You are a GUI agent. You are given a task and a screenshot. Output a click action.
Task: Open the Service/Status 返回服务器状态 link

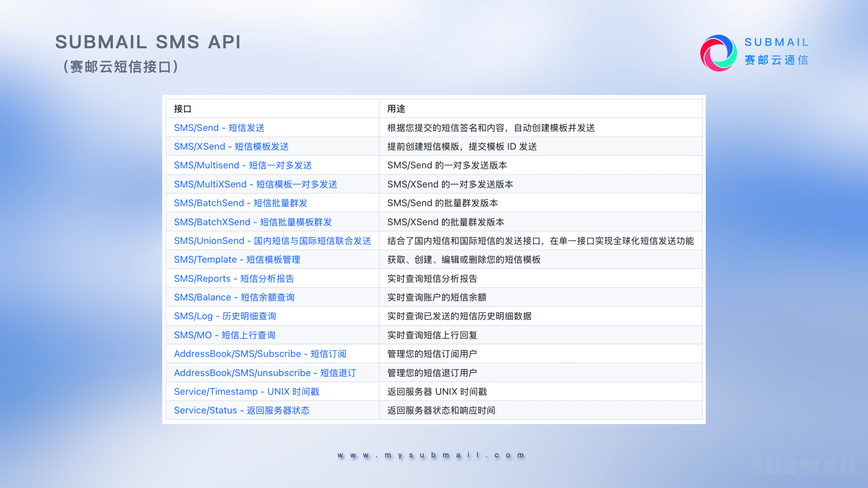242,410
